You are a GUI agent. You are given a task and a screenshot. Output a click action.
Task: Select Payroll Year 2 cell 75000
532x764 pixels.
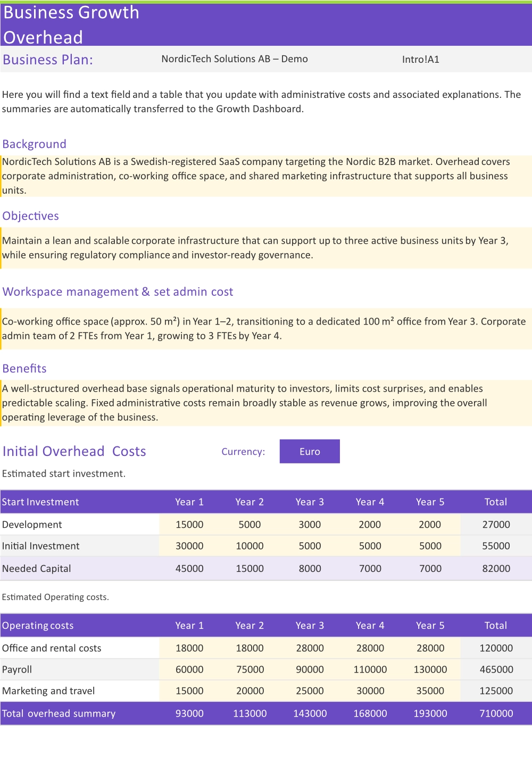point(250,669)
